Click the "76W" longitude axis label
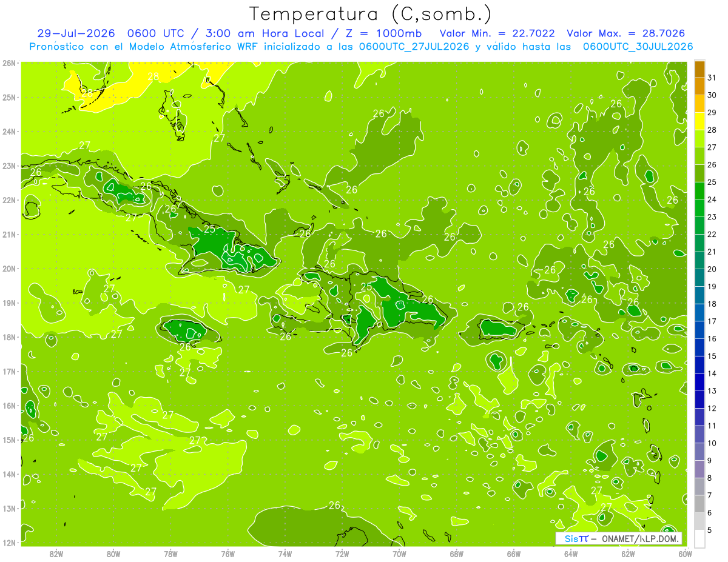 [228, 554]
